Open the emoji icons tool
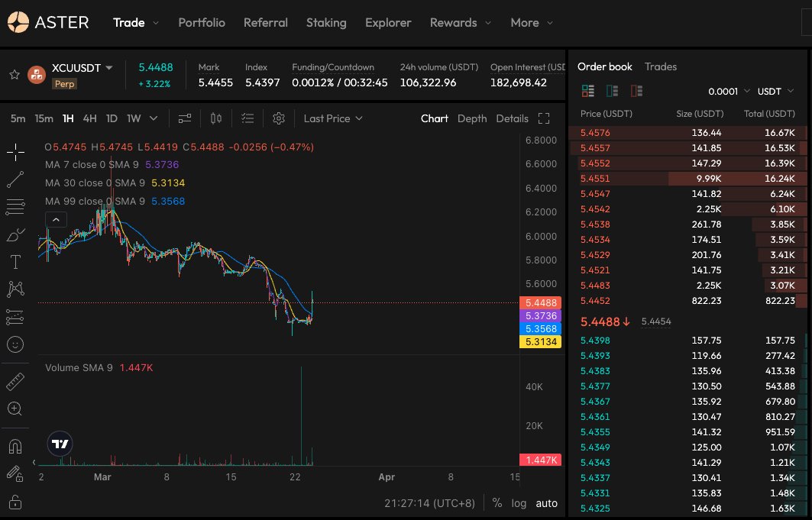 pos(15,344)
